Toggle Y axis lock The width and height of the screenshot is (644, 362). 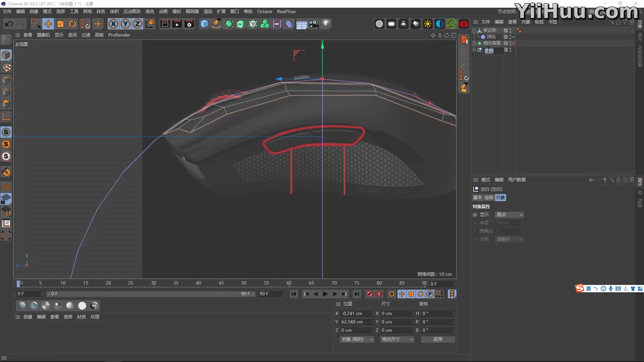point(125,24)
